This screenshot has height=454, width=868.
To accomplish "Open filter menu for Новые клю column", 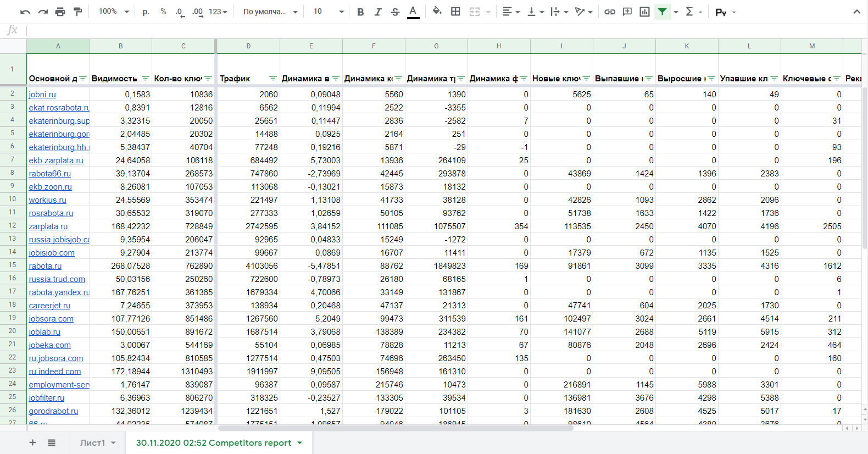I will point(586,79).
